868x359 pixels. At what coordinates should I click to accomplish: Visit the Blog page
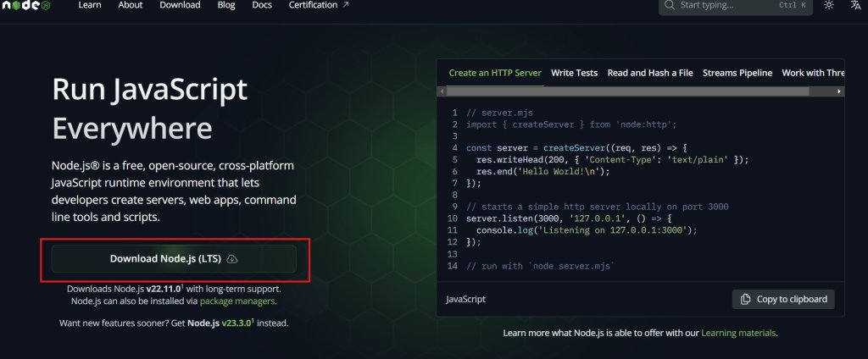click(x=226, y=5)
